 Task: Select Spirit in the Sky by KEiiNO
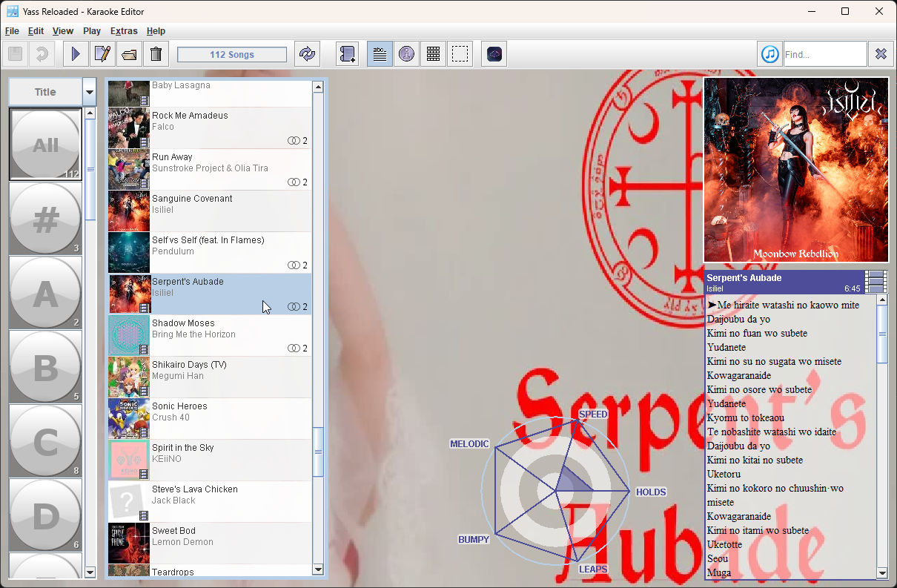[x=210, y=460]
